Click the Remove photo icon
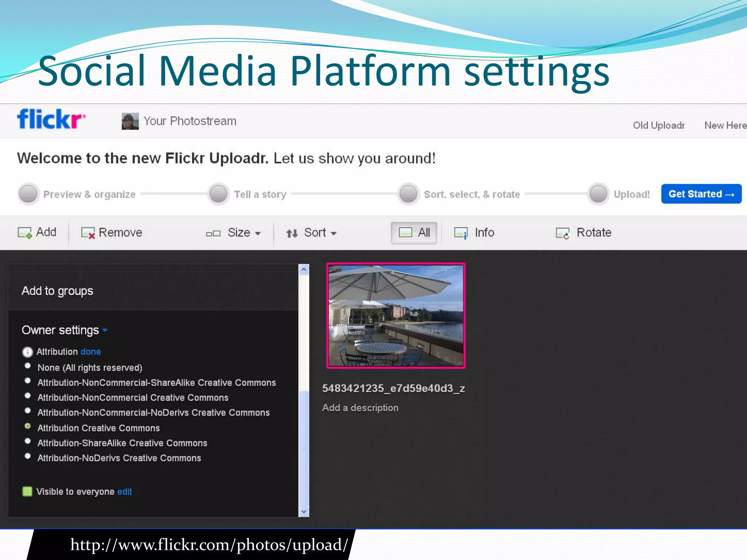The height and width of the screenshot is (560, 747). [x=88, y=233]
